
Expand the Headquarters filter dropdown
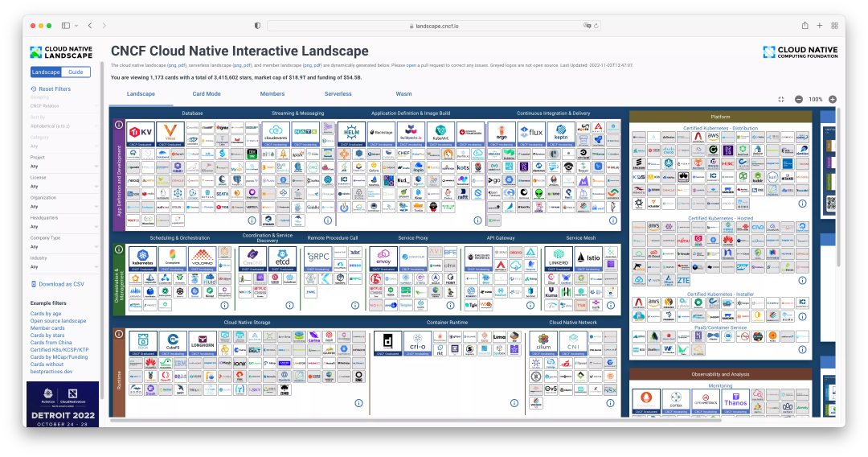tap(64, 227)
